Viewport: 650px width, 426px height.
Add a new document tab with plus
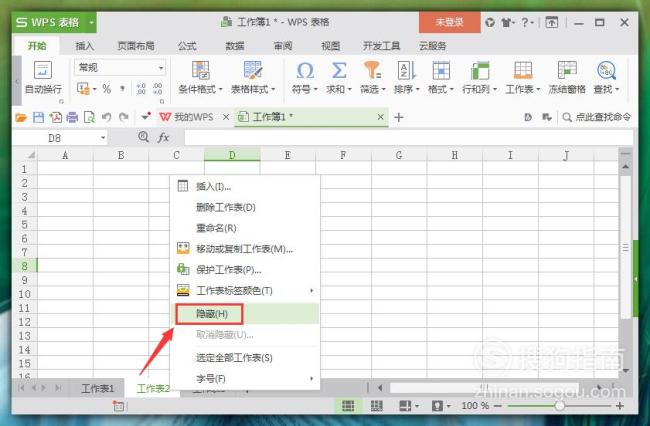[x=399, y=117]
